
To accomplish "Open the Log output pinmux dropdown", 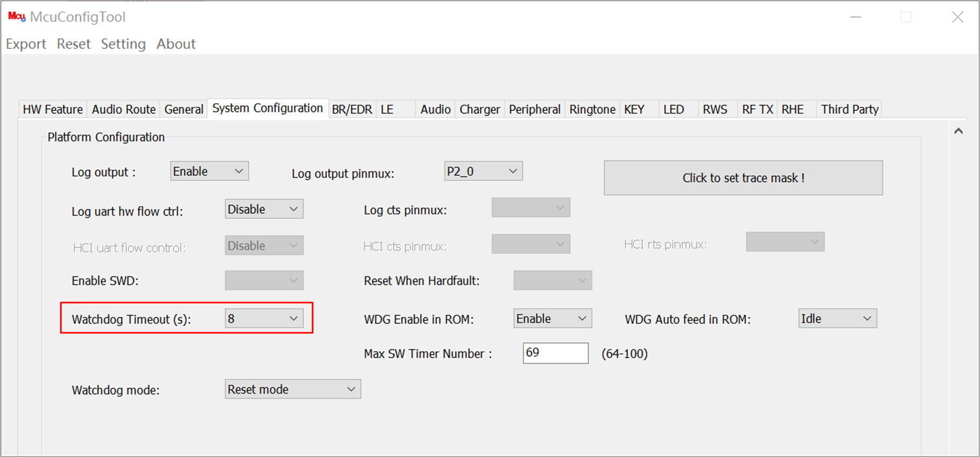I will 483,172.
